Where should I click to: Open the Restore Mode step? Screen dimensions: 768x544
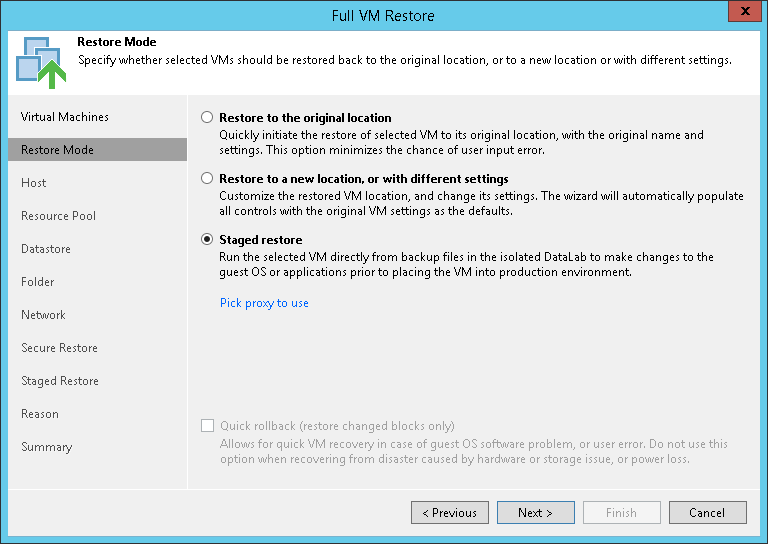click(57, 150)
